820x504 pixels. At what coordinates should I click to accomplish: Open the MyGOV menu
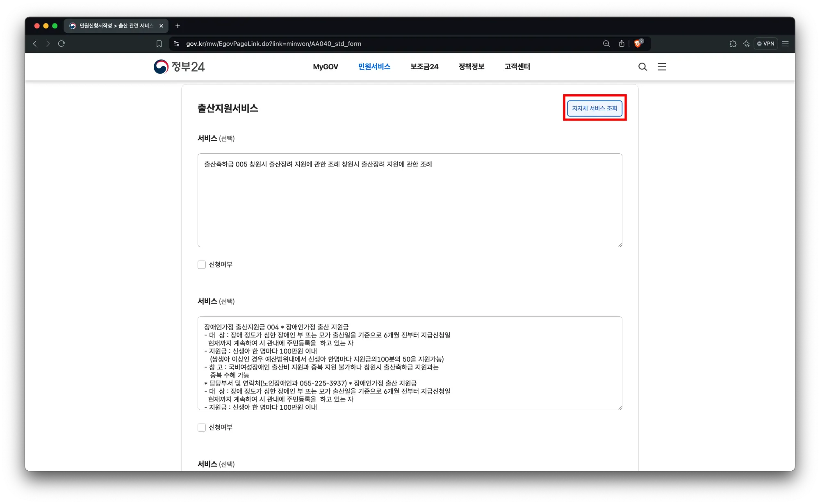(x=326, y=66)
